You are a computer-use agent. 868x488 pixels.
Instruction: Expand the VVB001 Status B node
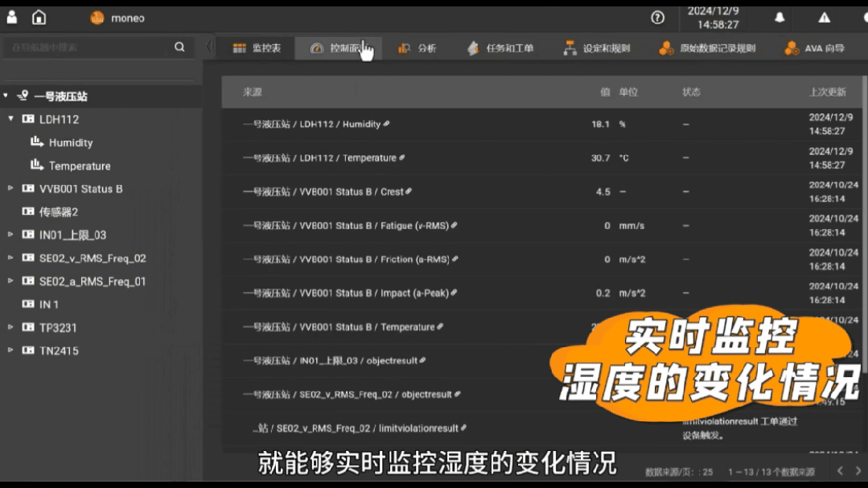pos(11,189)
